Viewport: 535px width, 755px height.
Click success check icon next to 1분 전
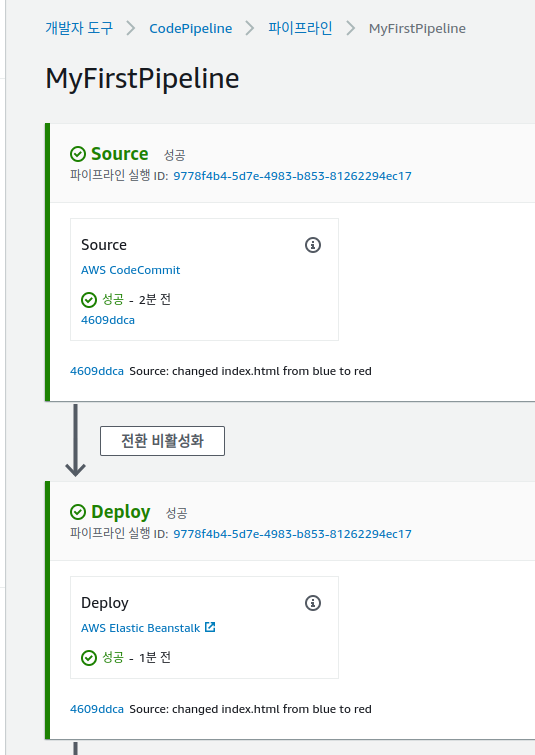pyautogui.click(x=89, y=658)
